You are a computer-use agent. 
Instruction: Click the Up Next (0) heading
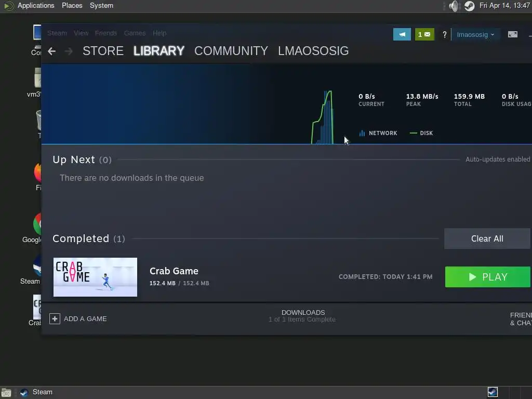(x=82, y=159)
